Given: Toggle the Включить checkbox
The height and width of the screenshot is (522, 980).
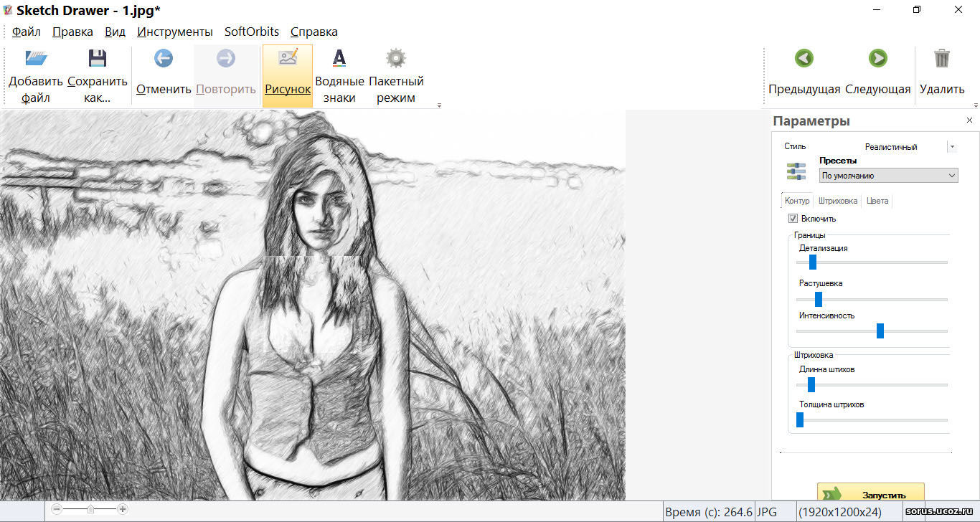Looking at the screenshot, I should (x=793, y=219).
